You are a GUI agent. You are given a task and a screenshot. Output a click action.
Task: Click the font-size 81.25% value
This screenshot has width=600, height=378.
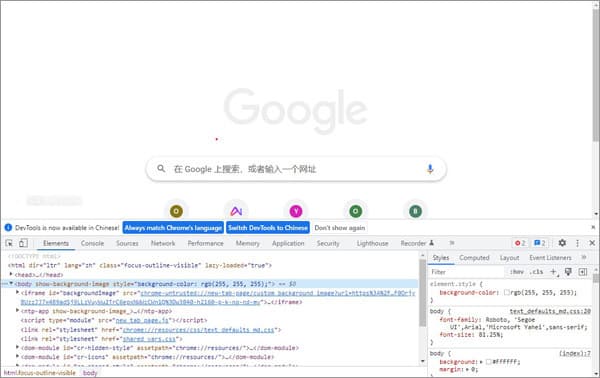(490, 335)
